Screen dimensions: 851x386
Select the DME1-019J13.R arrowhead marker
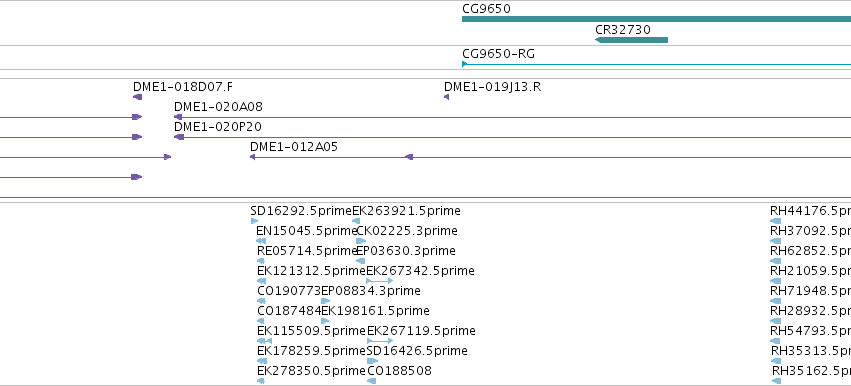point(446,97)
